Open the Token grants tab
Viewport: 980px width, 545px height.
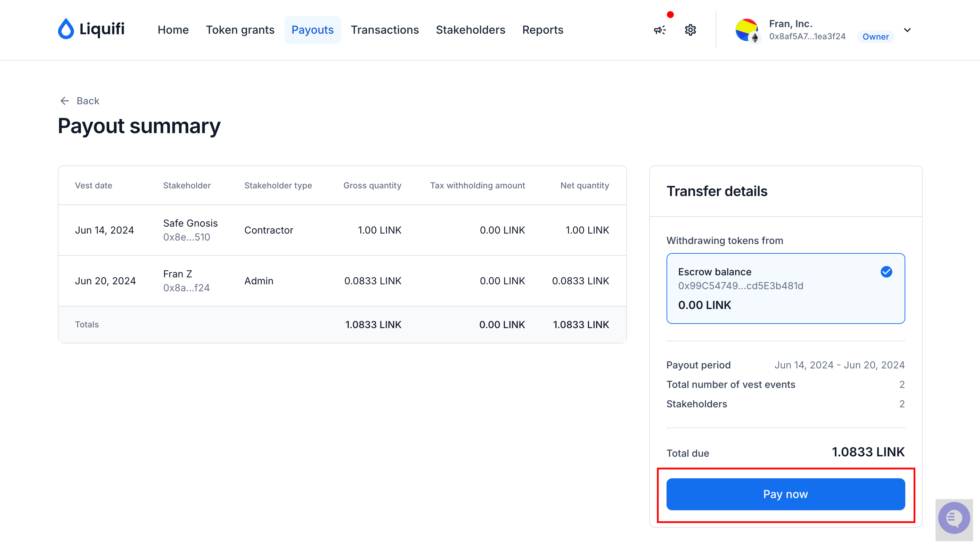click(240, 30)
